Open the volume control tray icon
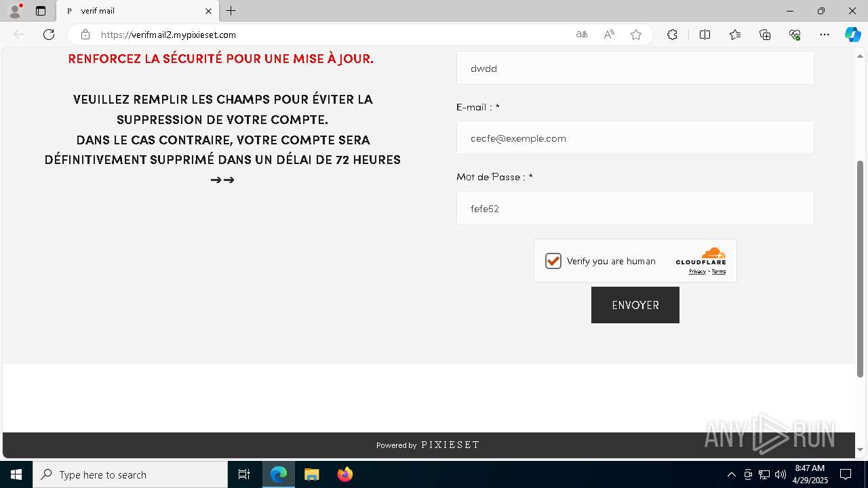This screenshot has height=488, width=868. pyautogui.click(x=780, y=474)
